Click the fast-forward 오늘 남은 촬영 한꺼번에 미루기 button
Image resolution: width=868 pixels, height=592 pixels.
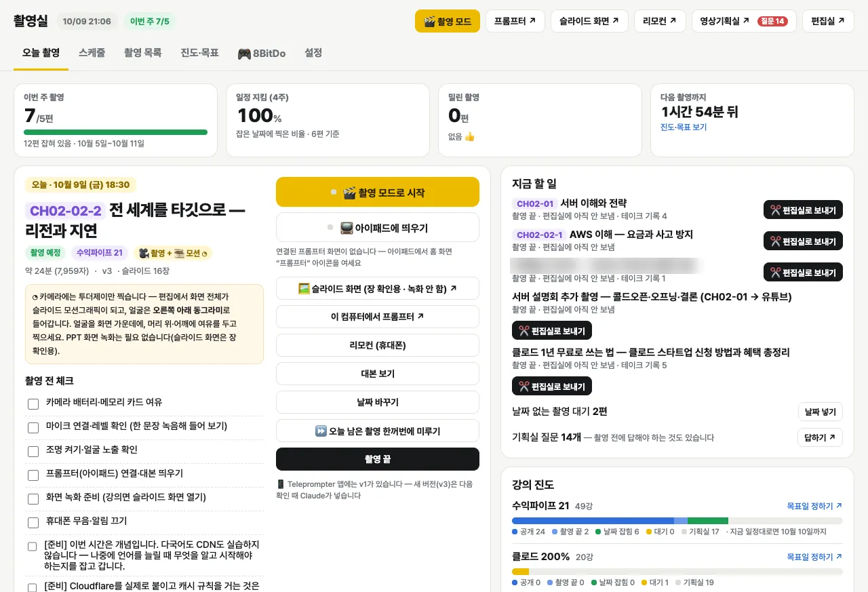(x=378, y=431)
